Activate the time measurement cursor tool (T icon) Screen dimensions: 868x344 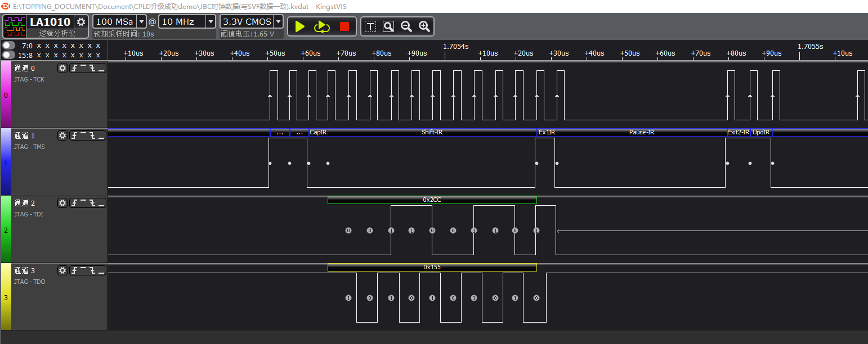(370, 26)
